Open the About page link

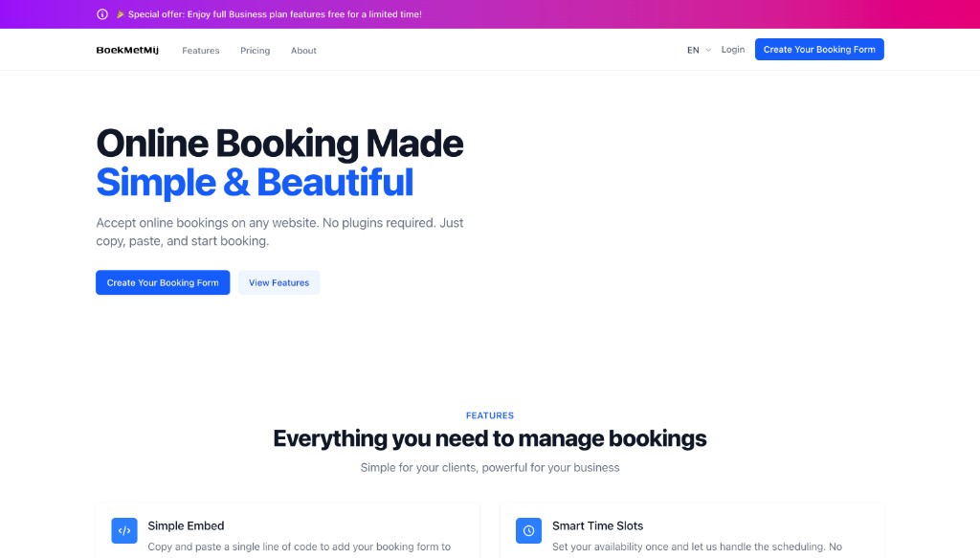(x=303, y=51)
